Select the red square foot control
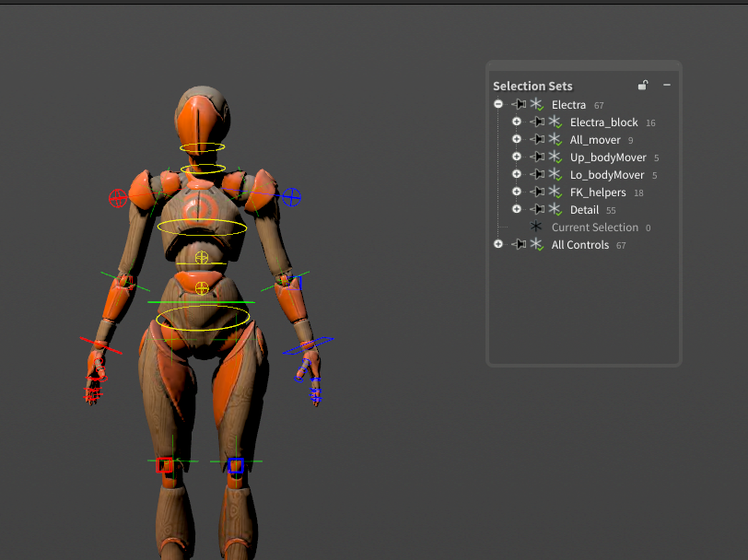The image size is (748, 560). [165, 465]
